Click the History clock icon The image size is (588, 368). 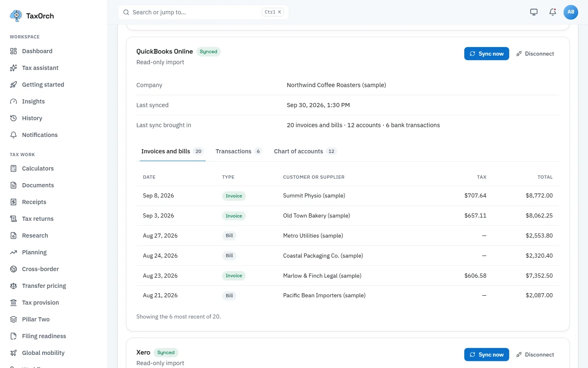pyautogui.click(x=13, y=118)
